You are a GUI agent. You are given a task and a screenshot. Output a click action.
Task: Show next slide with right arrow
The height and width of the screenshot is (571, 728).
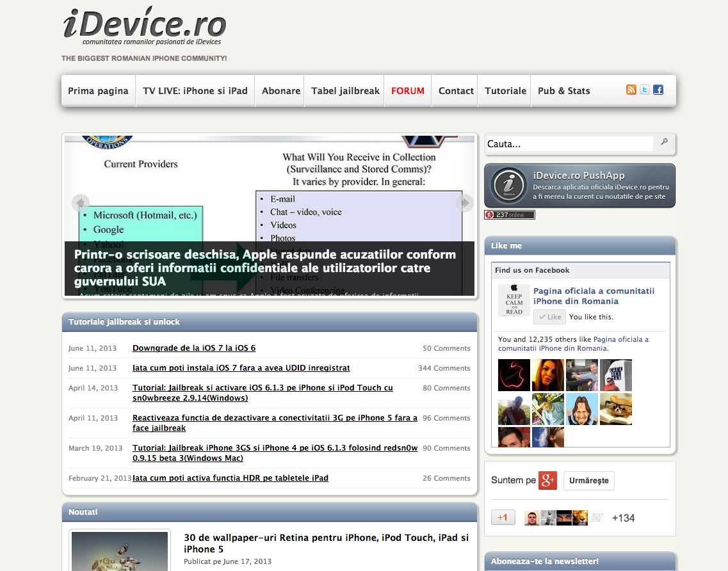click(x=465, y=203)
